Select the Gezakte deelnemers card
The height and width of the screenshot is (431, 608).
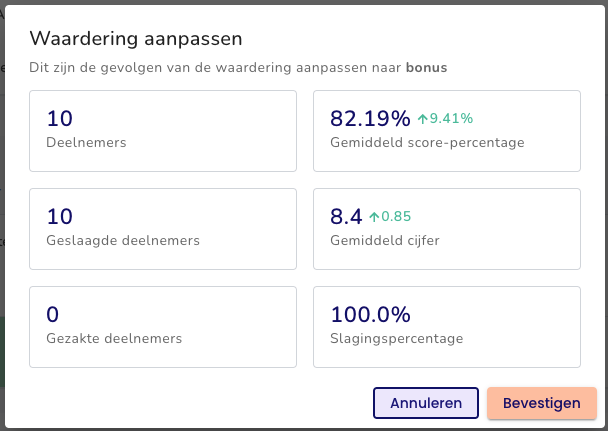click(x=163, y=327)
